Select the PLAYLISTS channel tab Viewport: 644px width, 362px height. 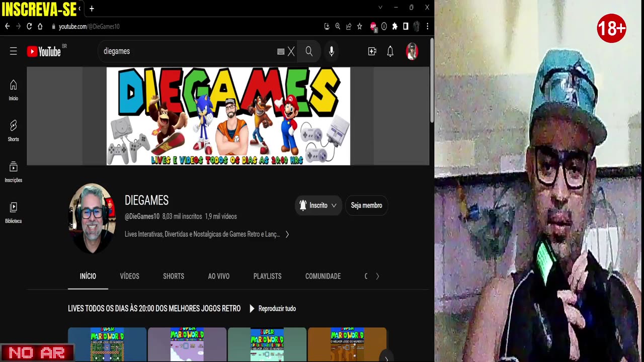pyautogui.click(x=267, y=276)
